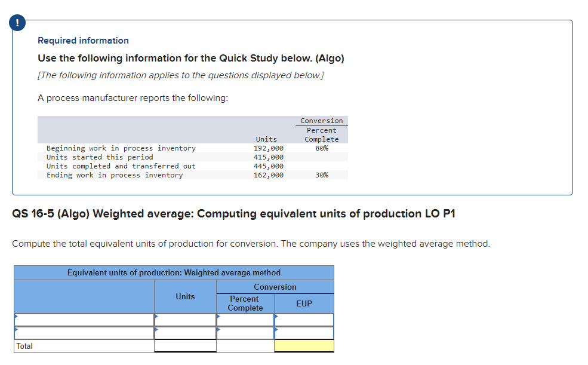Image resolution: width=588 pixels, height=365 pixels.
Task: Click the 'Total' row label
Action: [x=24, y=346]
